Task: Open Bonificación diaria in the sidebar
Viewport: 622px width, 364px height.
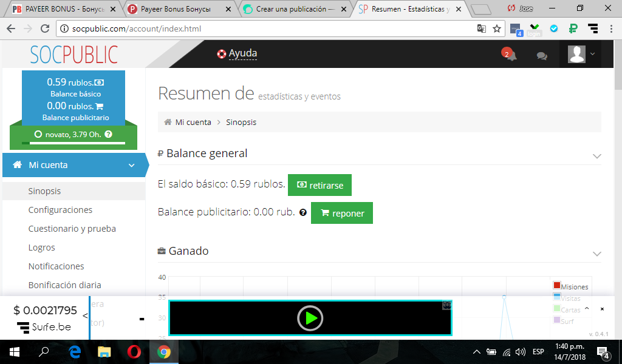Action: pos(64,285)
